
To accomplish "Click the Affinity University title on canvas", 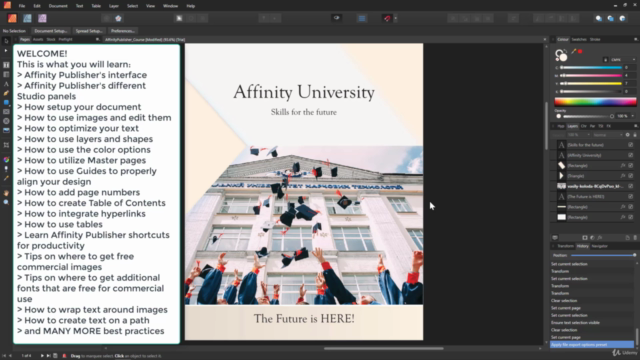I will point(304,92).
